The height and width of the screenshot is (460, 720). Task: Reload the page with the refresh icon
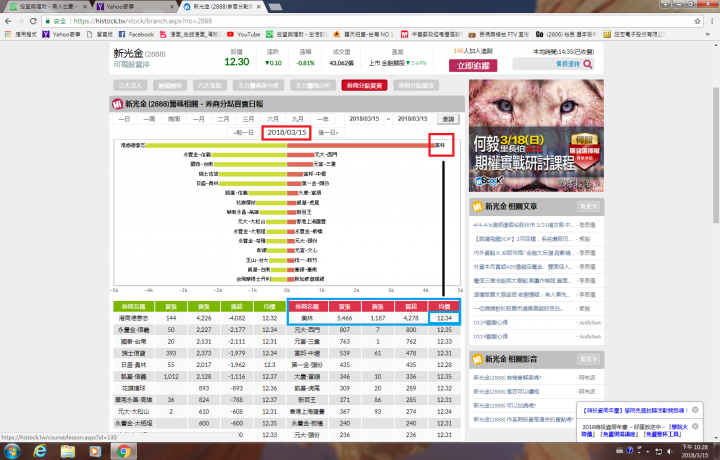click(x=33, y=21)
